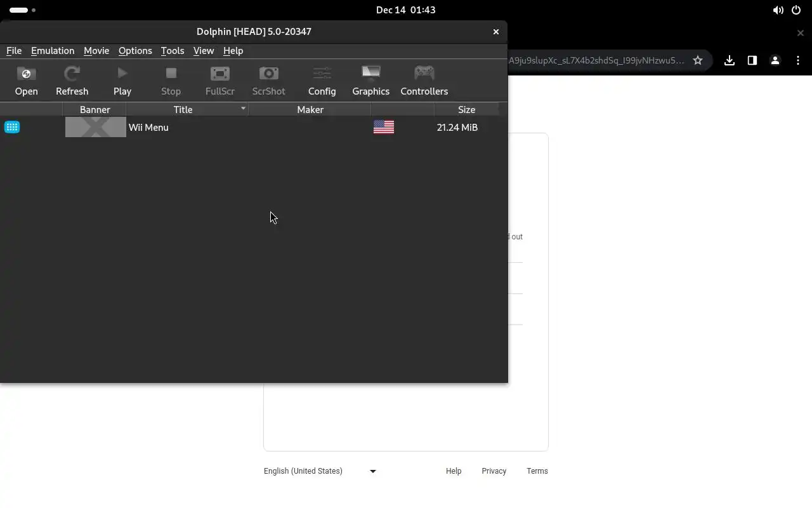Follow the Privacy link on the web page

pos(494,471)
